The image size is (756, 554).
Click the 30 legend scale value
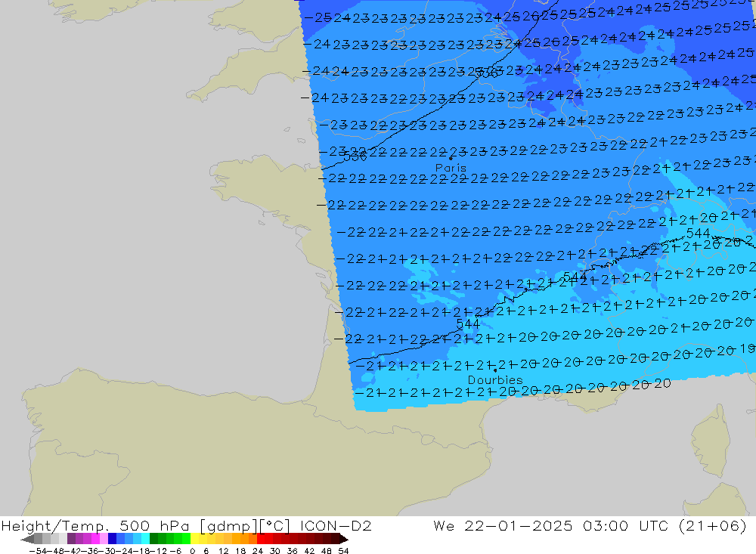click(275, 551)
